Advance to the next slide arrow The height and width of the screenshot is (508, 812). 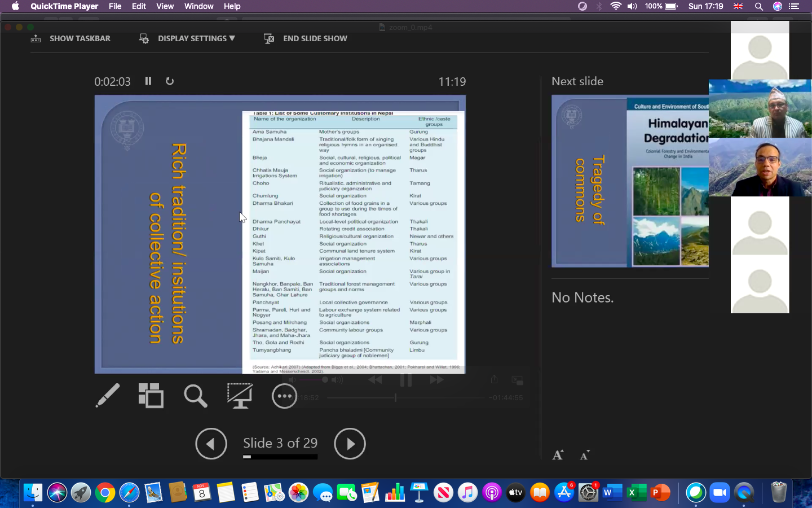pyautogui.click(x=350, y=444)
